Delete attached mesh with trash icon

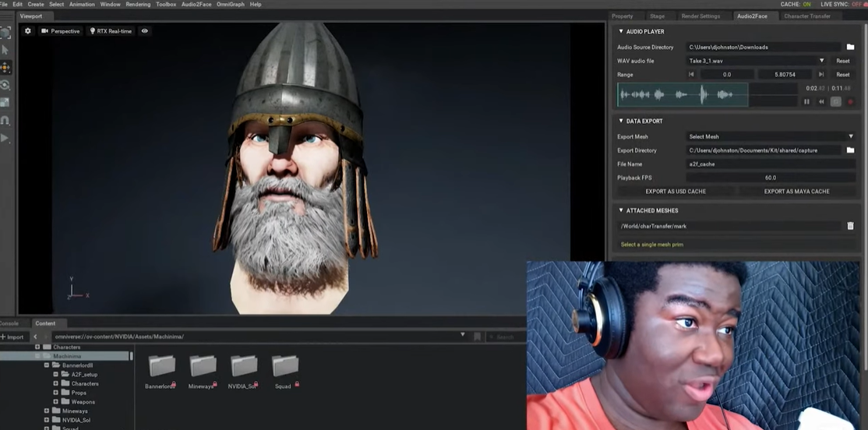point(850,226)
